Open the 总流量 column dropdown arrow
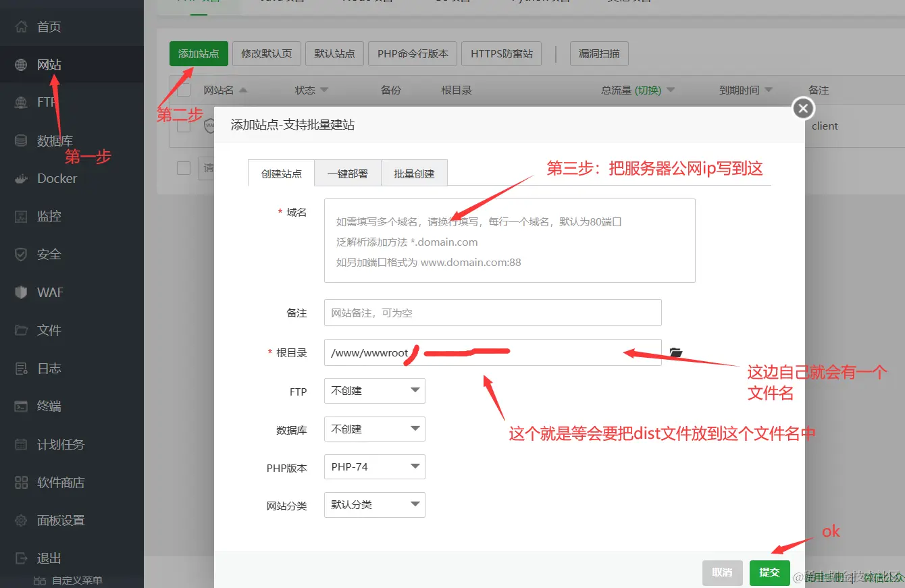905x588 pixels. pos(671,90)
